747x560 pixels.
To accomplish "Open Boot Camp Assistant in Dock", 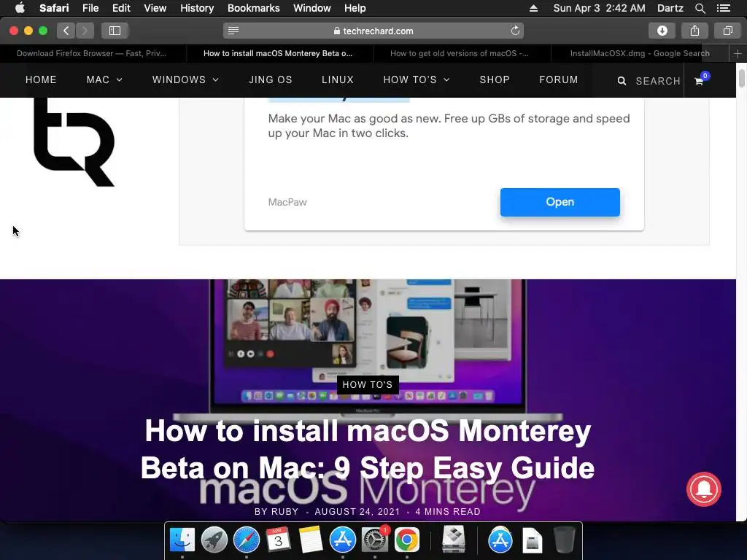I will click(x=454, y=540).
